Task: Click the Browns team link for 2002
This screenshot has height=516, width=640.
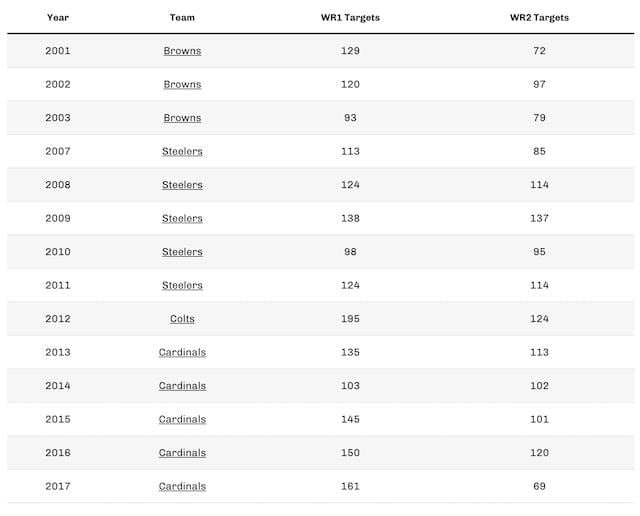Action: pyautogui.click(x=182, y=85)
